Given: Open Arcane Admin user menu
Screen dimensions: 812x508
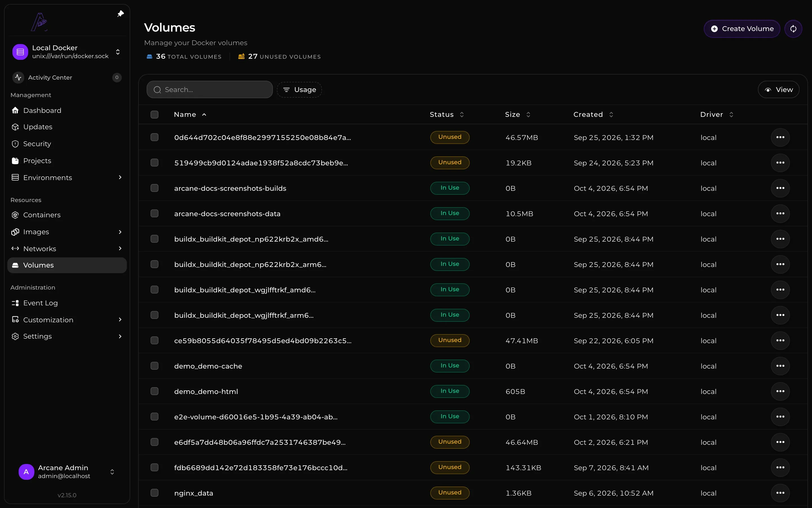Looking at the screenshot, I should pyautogui.click(x=67, y=472).
